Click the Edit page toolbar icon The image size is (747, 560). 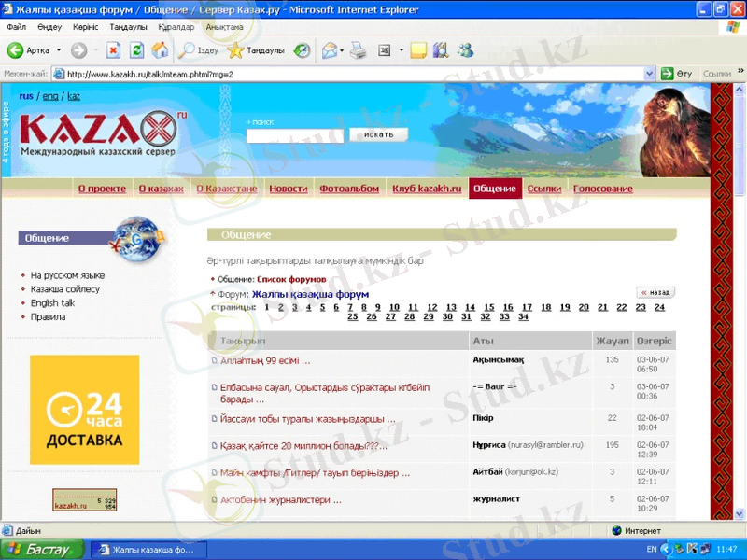point(385,50)
